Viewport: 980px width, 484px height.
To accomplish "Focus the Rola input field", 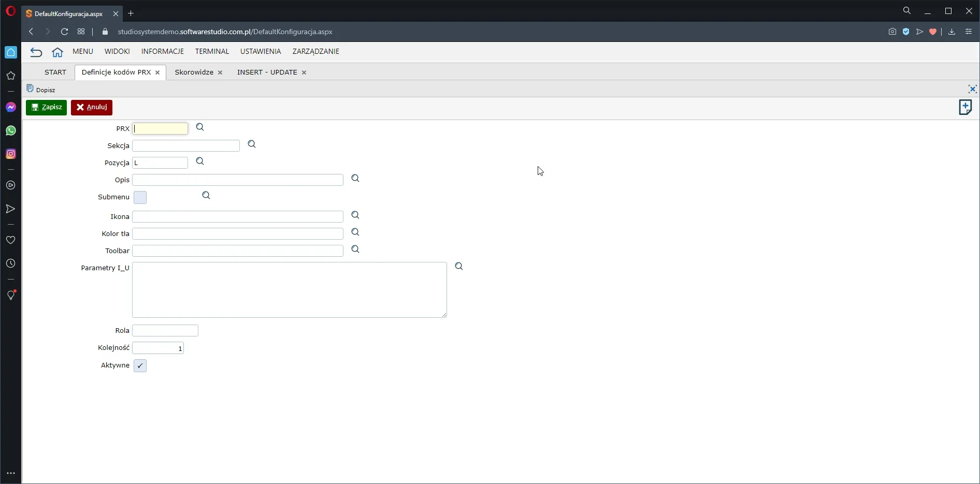I will [x=165, y=330].
